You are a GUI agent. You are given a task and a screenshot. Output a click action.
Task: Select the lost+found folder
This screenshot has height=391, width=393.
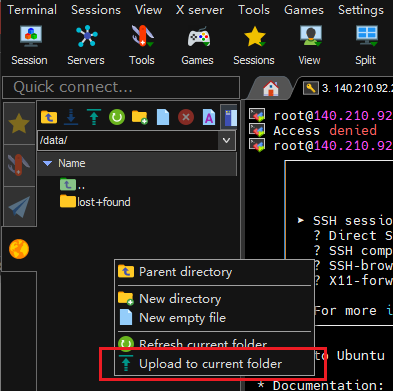(95, 202)
